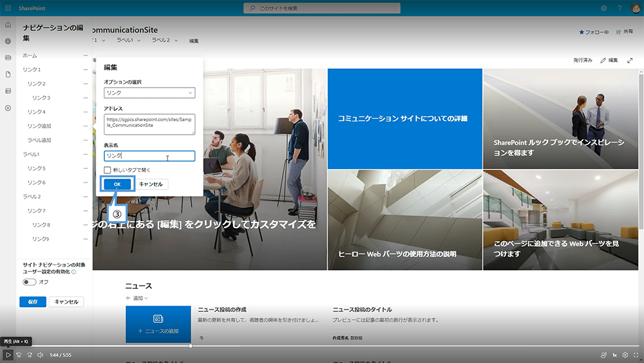Click the アドレス URL text box
Viewport: 644px width, 363px height.
pyautogui.click(x=149, y=124)
